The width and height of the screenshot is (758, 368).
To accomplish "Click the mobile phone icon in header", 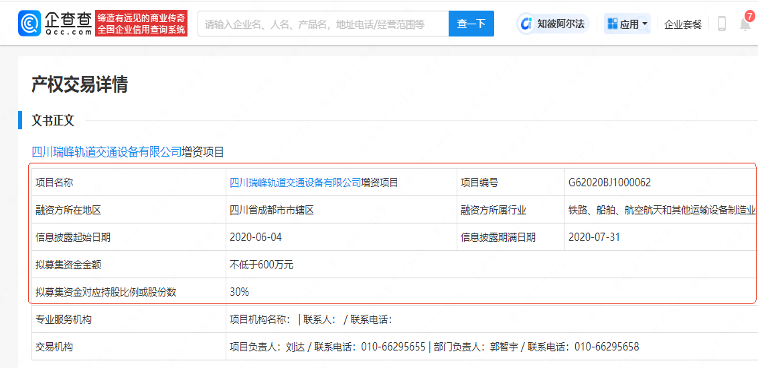I will click(722, 24).
